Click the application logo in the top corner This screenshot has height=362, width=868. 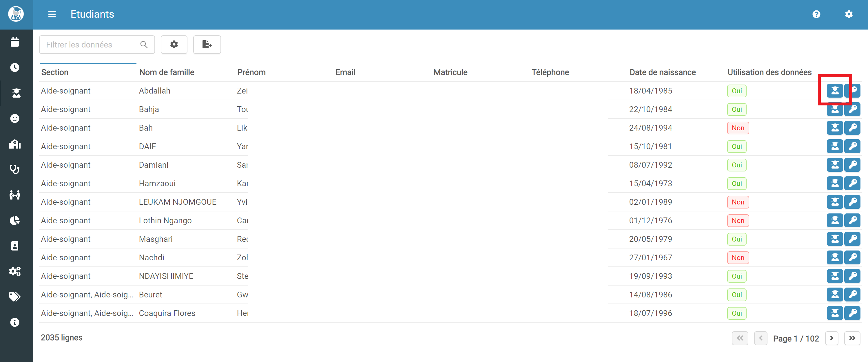click(x=16, y=14)
